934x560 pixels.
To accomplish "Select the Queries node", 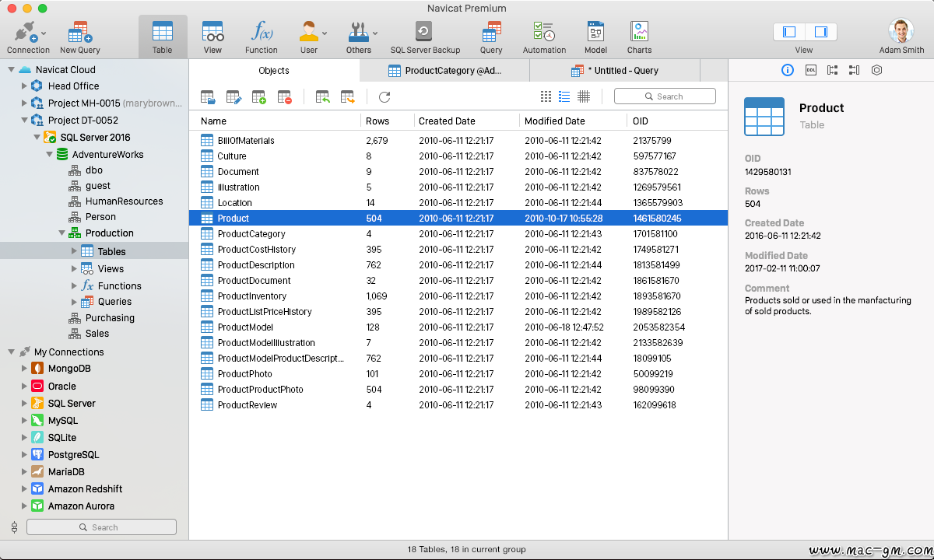I will [x=114, y=302].
